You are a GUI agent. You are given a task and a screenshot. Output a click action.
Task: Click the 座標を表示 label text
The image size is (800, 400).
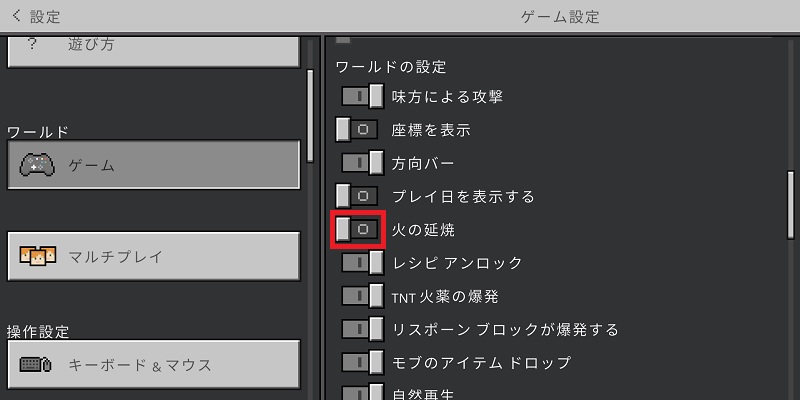(x=431, y=130)
